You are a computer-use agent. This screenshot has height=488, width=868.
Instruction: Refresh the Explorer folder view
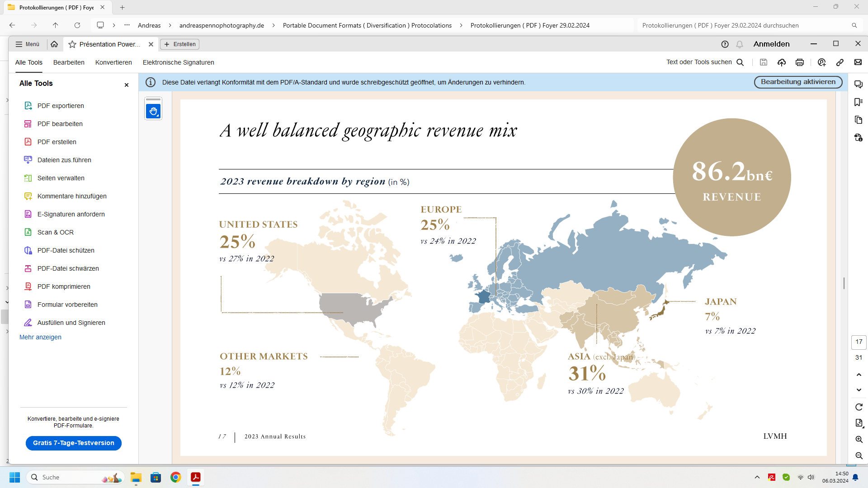click(77, 25)
